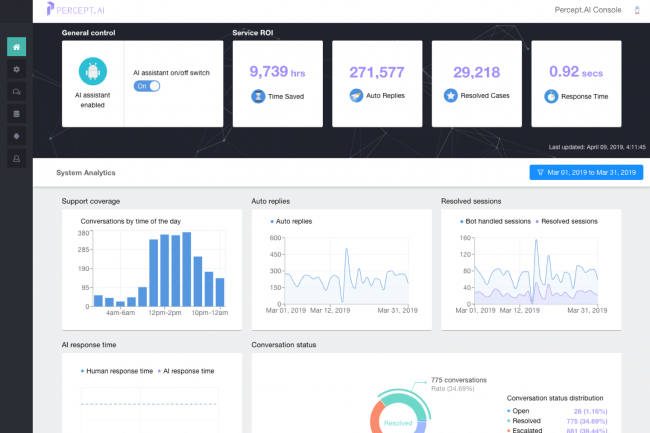The width and height of the screenshot is (650, 433).
Task: Toggle the AI response time legend series
Action: click(186, 371)
